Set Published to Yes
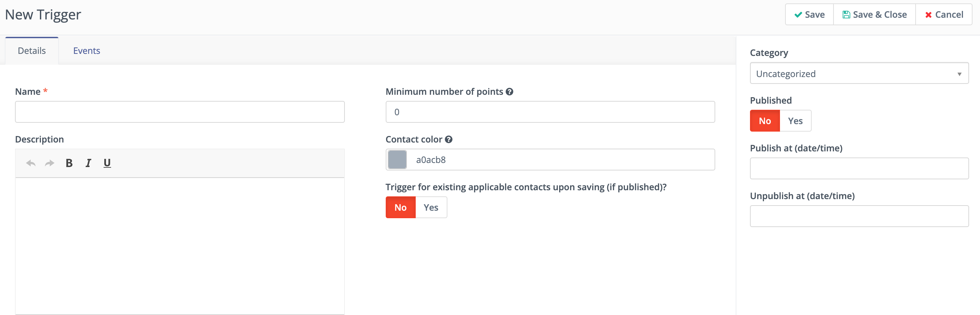This screenshot has height=315, width=980. [x=795, y=121]
